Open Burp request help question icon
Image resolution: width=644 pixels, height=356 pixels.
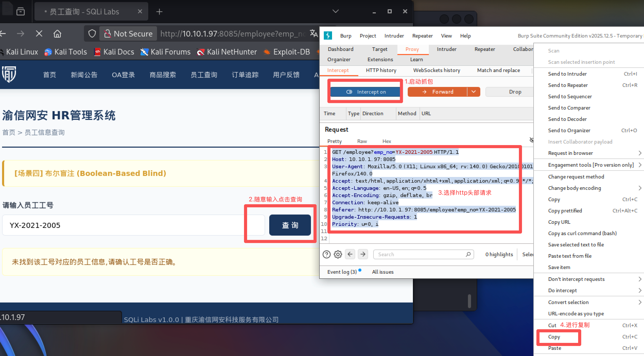[x=327, y=254]
